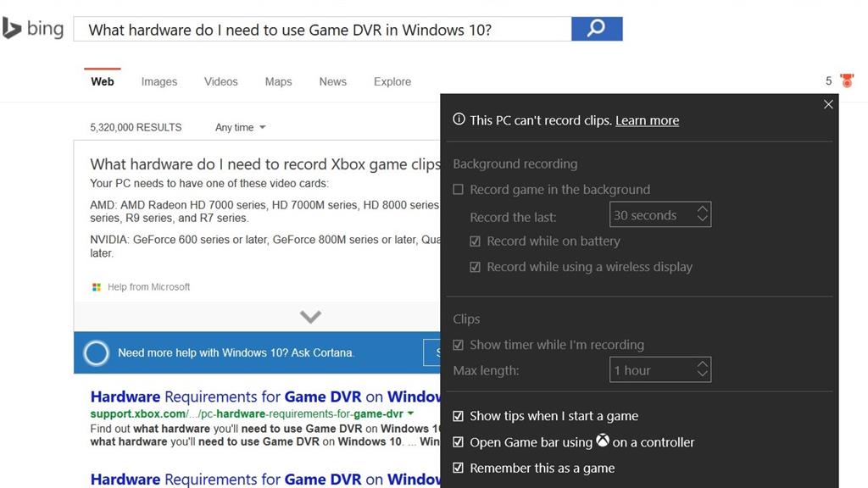Click the 'This PC can't record clips.' message
This screenshot has height=488, width=868.
coord(541,120)
